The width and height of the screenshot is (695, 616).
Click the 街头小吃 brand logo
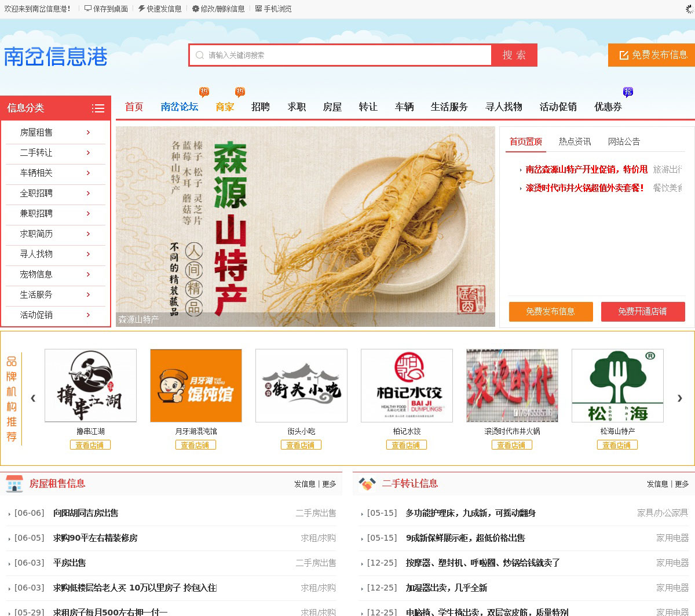[x=301, y=385]
